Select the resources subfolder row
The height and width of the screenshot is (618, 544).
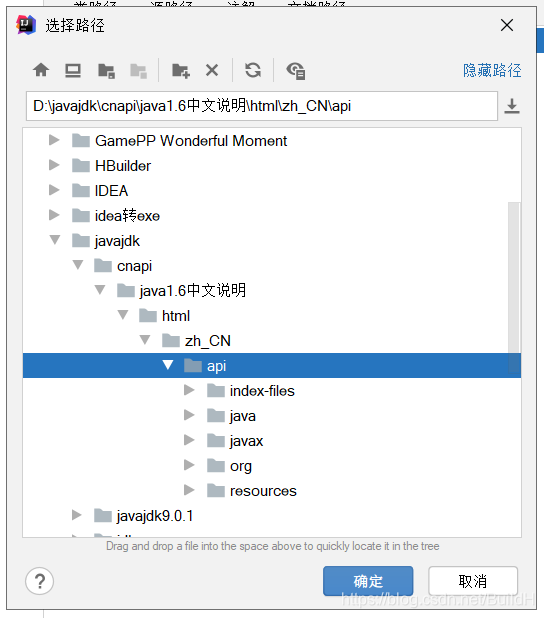pos(272,491)
